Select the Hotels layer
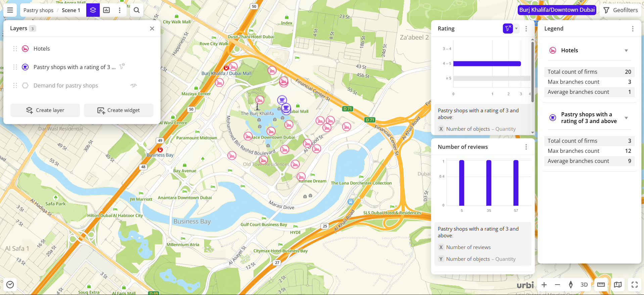This screenshot has height=295, width=644. pos(42,49)
